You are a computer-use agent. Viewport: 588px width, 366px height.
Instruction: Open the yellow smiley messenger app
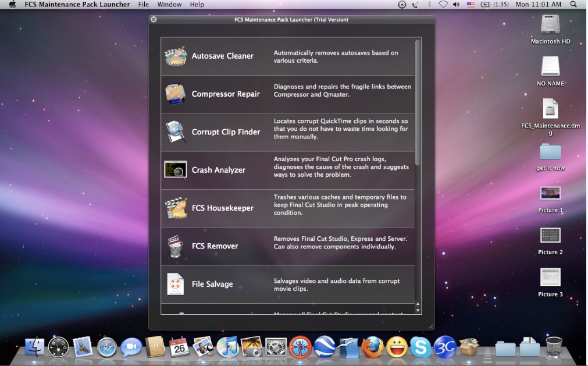point(397,347)
